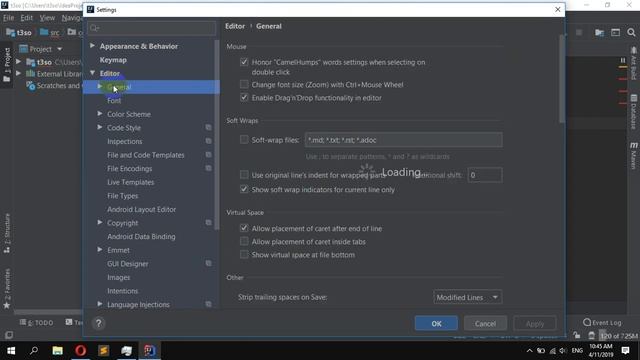Click the volume icon in system tray
This screenshot has width=640, height=360.
click(x=563, y=351)
